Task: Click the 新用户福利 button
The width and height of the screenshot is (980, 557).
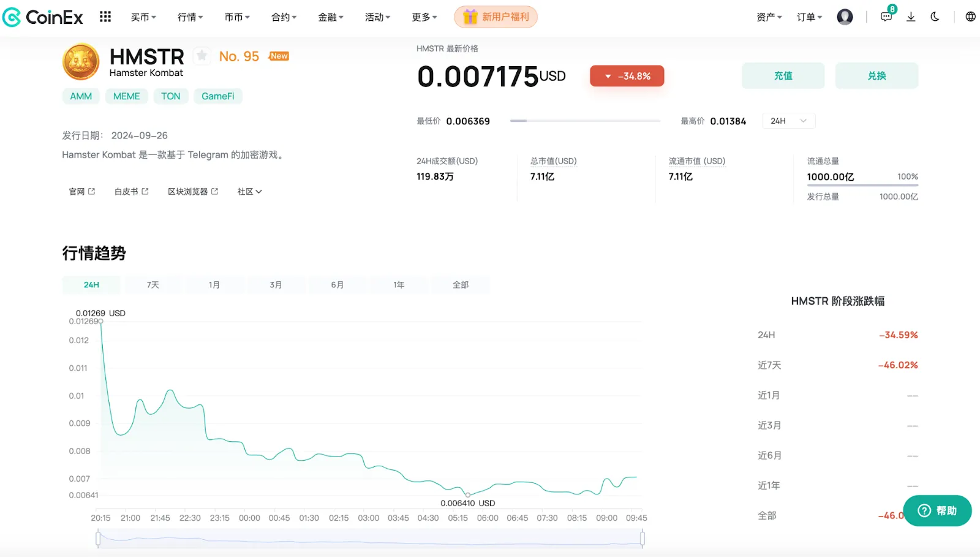Action: [x=496, y=17]
